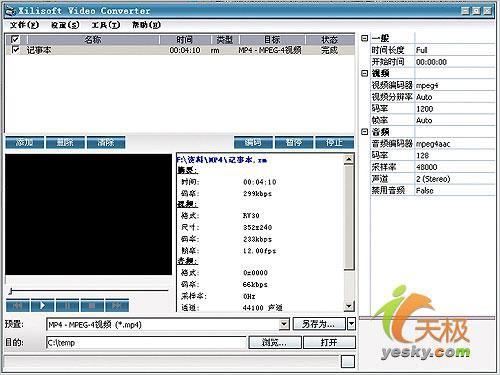Open dropdown arrow beside 另存为 button
The image size is (500, 375).
click(351, 324)
